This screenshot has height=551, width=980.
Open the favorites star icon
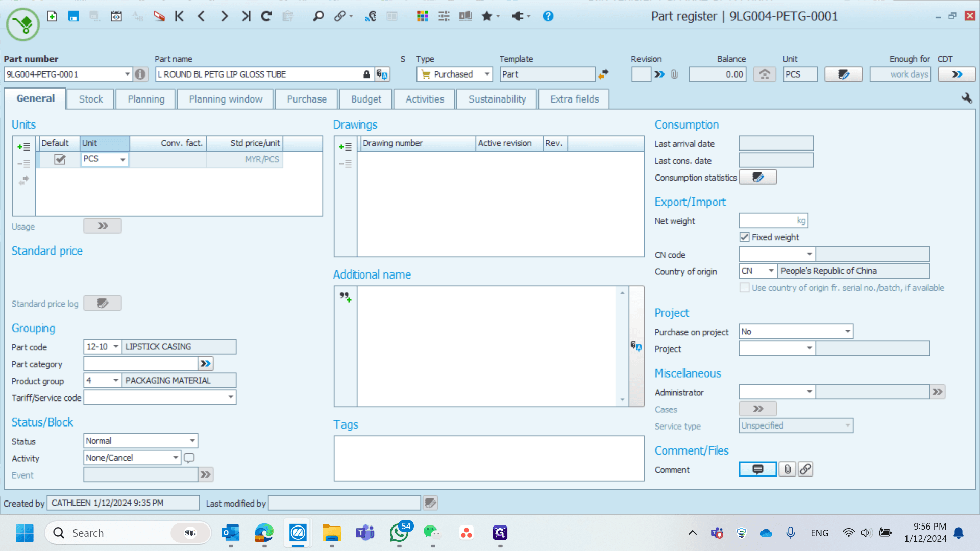coord(487,16)
